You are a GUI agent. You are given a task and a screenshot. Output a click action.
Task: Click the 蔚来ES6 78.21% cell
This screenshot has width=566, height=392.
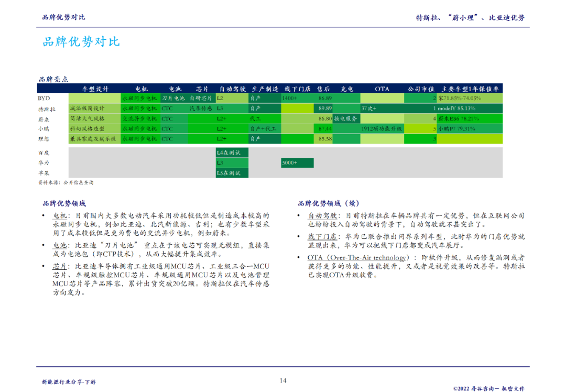[x=470, y=119]
